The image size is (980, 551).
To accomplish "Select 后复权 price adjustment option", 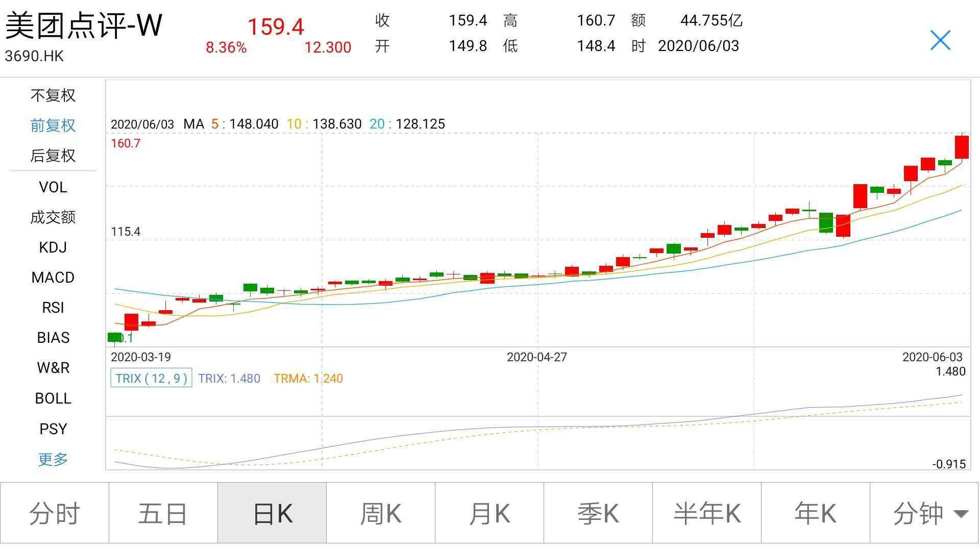I will click(x=53, y=156).
